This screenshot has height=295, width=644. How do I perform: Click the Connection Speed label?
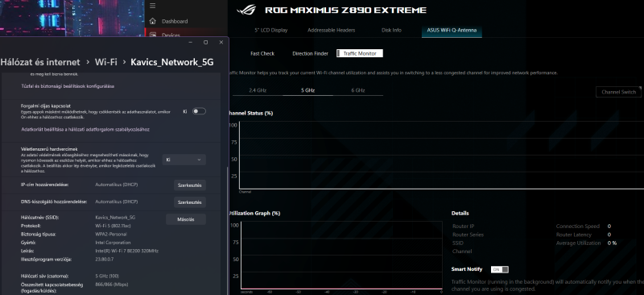point(578,226)
